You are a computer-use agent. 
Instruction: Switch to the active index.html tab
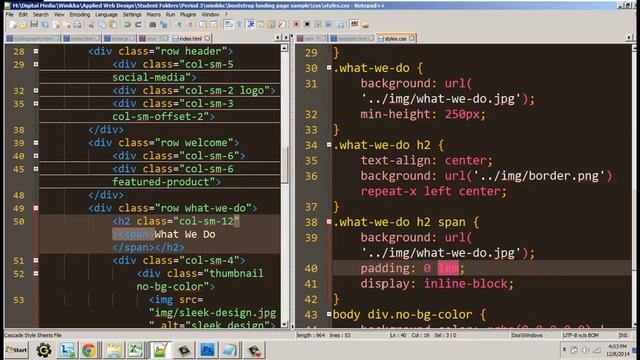click(x=191, y=38)
